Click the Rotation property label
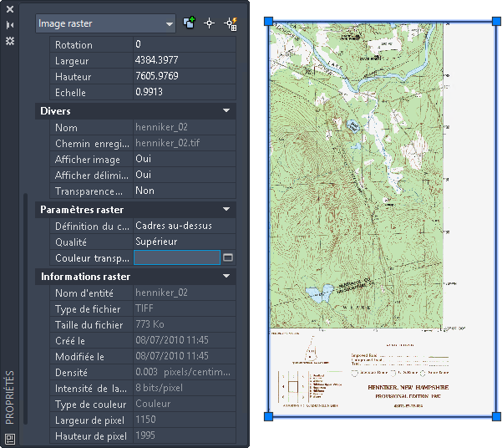The image size is (502, 448). pyautogui.click(x=74, y=45)
